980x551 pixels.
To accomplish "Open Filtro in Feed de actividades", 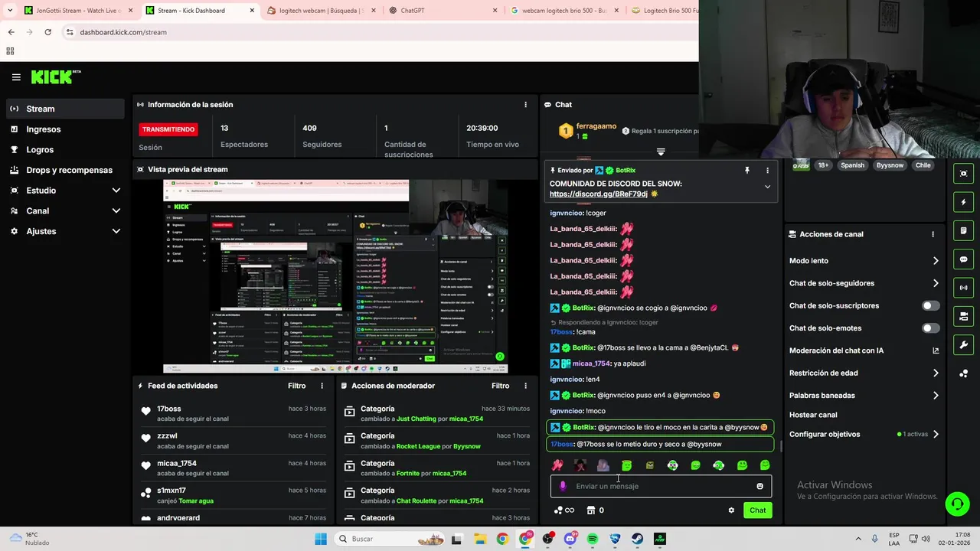I will (296, 386).
